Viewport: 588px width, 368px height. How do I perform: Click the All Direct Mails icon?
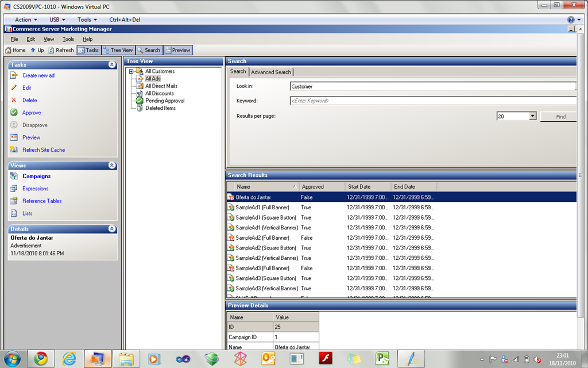pos(140,86)
